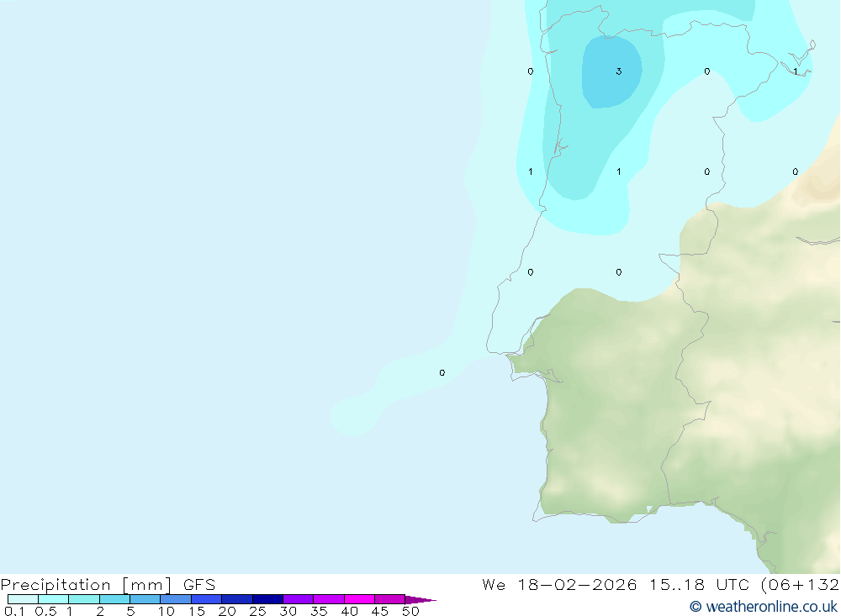This screenshot has width=841, height=616.
Task: Click the legend label "30"
Action: point(288,611)
